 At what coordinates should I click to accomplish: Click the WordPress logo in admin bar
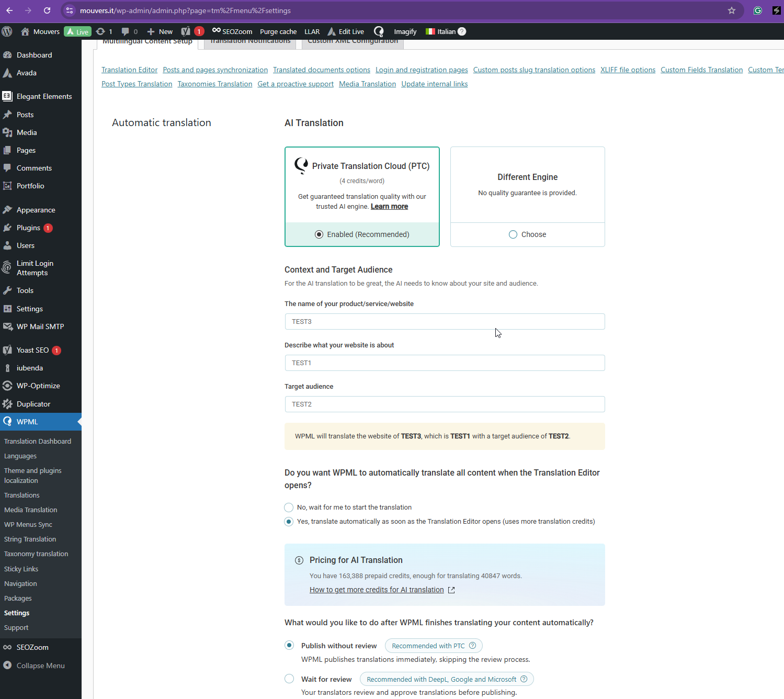tap(7, 31)
